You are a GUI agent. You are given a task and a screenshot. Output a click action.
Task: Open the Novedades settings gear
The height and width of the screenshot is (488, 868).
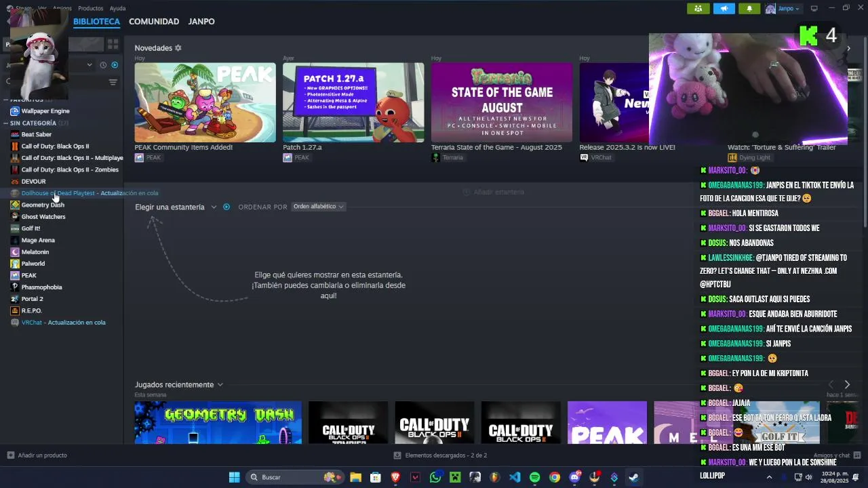click(x=178, y=48)
